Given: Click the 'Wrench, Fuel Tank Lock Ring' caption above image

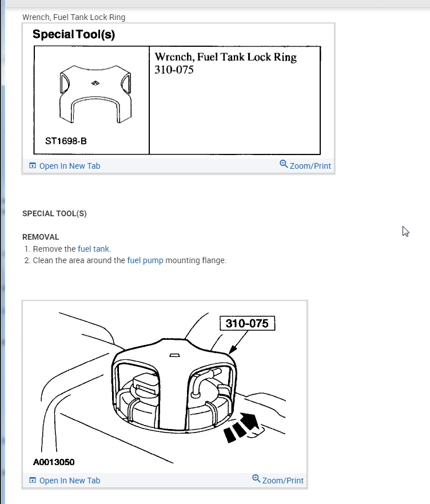Looking at the screenshot, I should coord(74,17).
